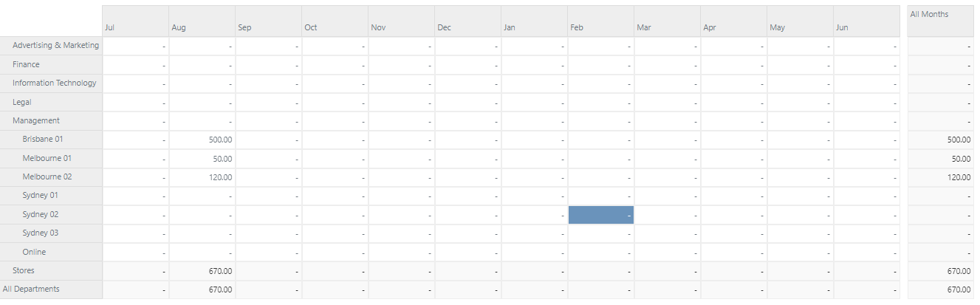980x305 pixels.
Task: Click the All Departments total row label
Action: 31,289
